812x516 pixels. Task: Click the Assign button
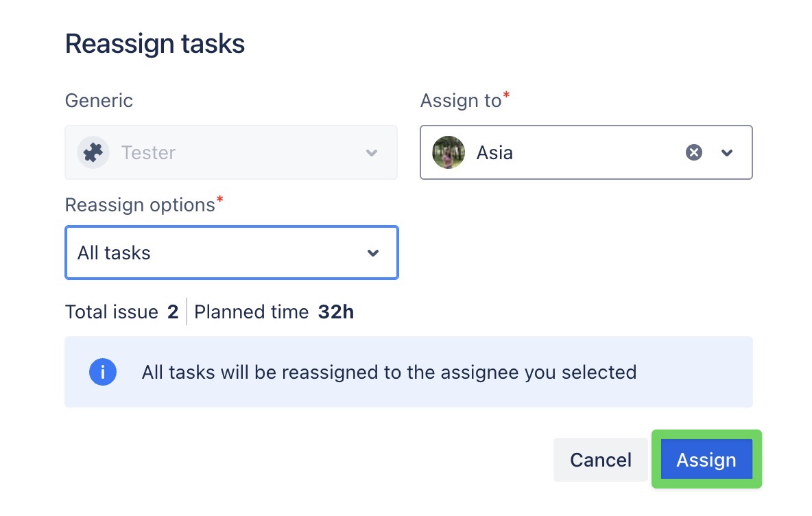click(706, 460)
